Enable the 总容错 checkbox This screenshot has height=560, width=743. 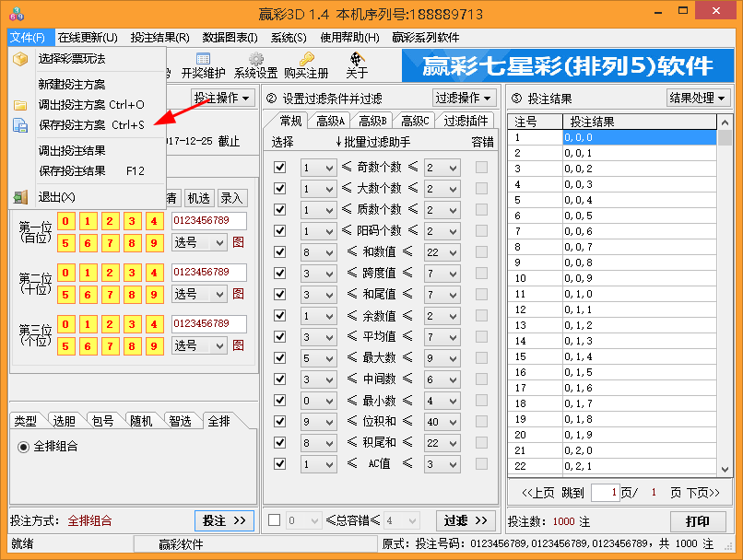point(274,520)
